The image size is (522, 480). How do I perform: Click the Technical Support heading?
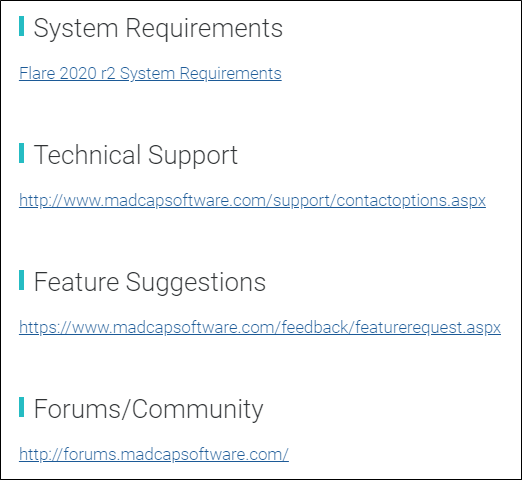pyautogui.click(x=136, y=155)
